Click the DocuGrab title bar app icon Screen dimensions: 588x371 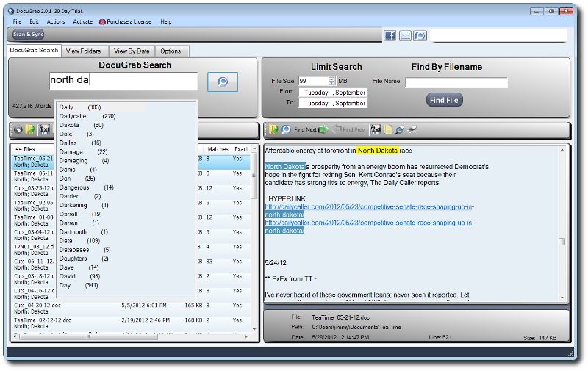[11, 11]
